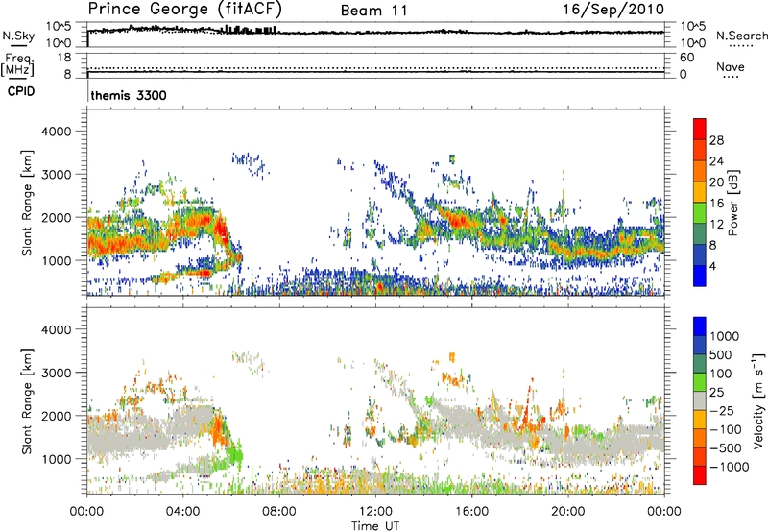Click the 'CPID' row label
Screen dimensions: 768x532
click(x=21, y=91)
